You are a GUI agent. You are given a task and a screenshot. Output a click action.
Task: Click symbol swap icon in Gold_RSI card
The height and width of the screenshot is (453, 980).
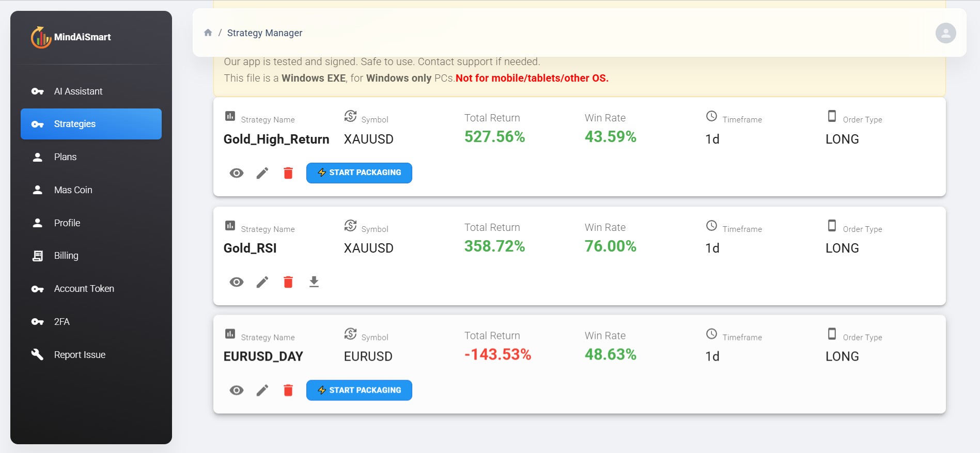tap(350, 226)
